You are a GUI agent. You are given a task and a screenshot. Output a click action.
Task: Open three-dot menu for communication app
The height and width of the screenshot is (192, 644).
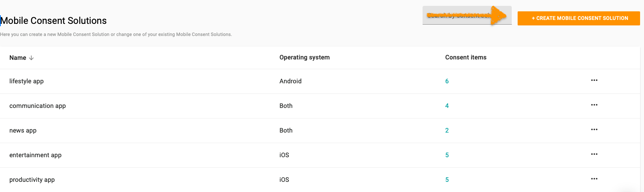pyautogui.click(x=594, y=105)
